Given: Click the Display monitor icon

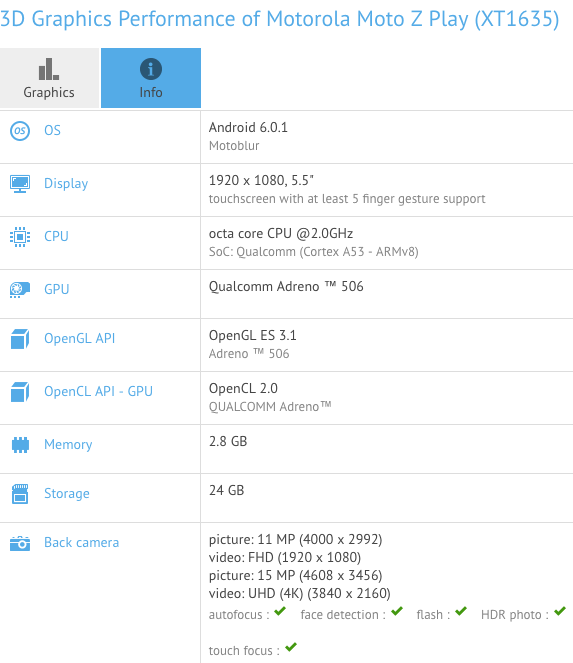Looking at the screenshot, I should (20, 184).
